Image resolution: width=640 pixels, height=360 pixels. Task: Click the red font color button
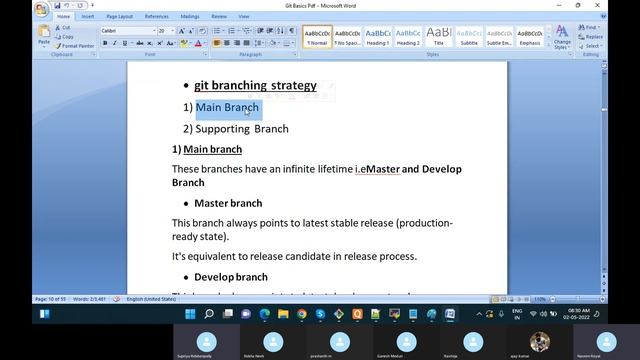[x=198, y=43]
